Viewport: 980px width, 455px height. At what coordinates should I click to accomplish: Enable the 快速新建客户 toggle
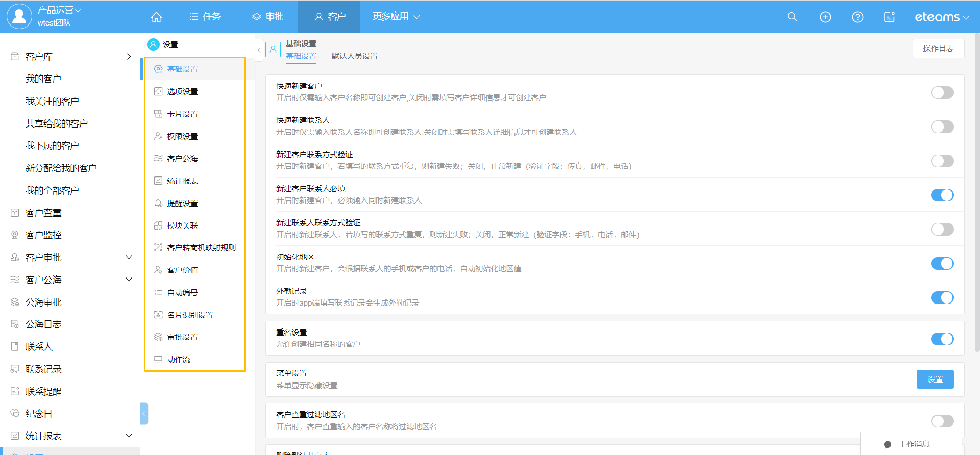(942, 93)
